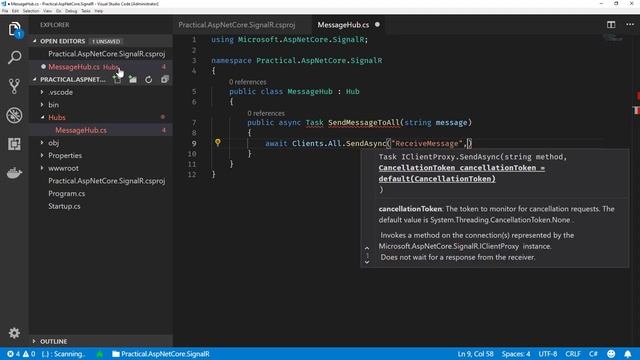
Task: Expand the bin folder
Action: tap(42, 105)
